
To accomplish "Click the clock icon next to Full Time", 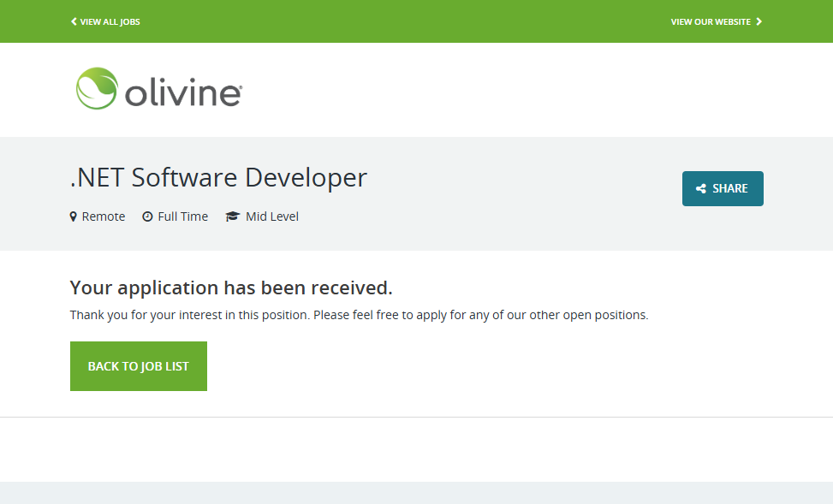I will (x=147, y=216).
